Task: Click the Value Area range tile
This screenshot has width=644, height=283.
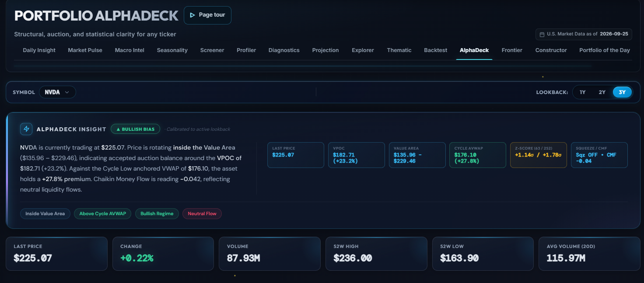Action: coord(417,155)
